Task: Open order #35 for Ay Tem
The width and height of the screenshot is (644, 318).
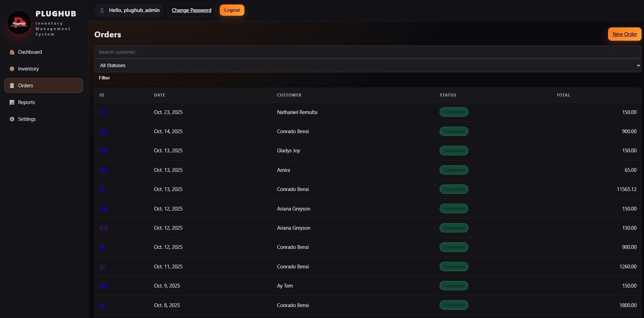Action: point(104,286)
